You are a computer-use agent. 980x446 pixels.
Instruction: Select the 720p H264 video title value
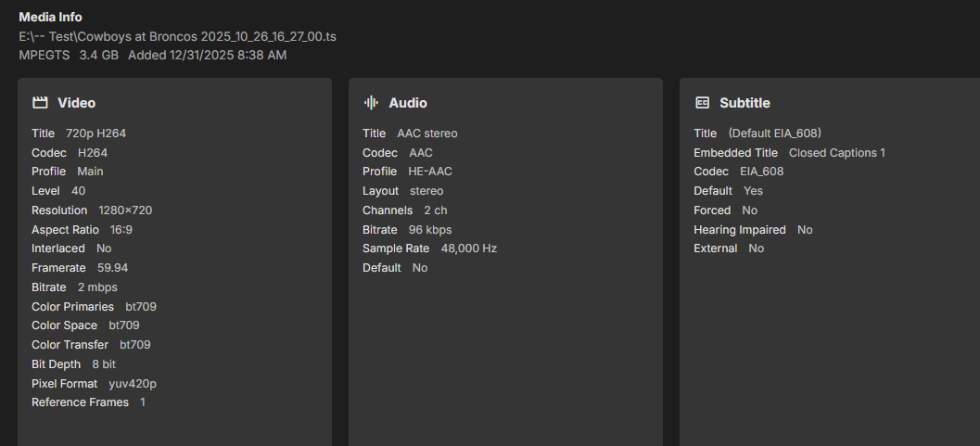pyautogui.click(x=95, y=134)
